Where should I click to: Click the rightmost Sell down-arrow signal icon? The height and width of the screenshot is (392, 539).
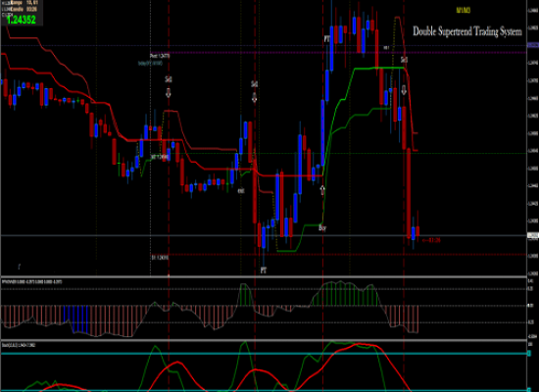[404, 90]
